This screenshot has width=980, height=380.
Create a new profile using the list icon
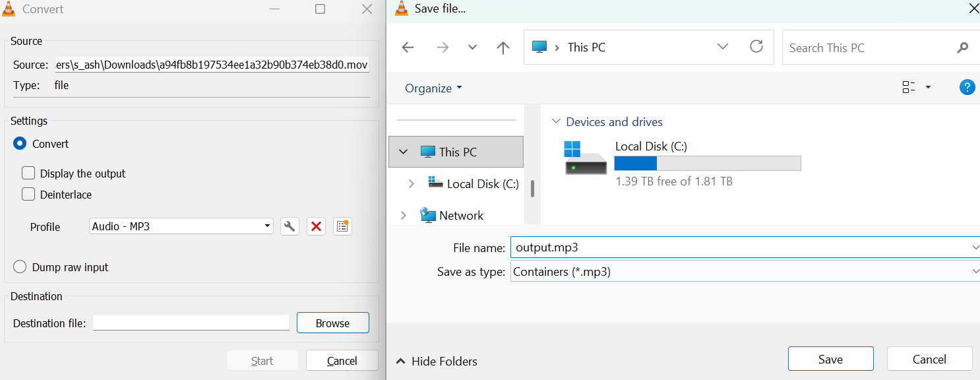[342, 226]
